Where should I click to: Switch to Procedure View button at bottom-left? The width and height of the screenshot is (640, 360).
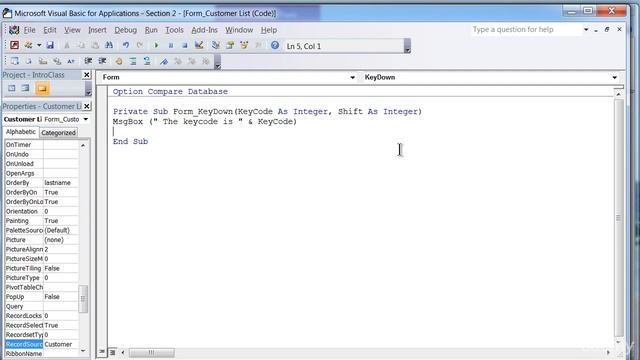click(x=102, y=352)
